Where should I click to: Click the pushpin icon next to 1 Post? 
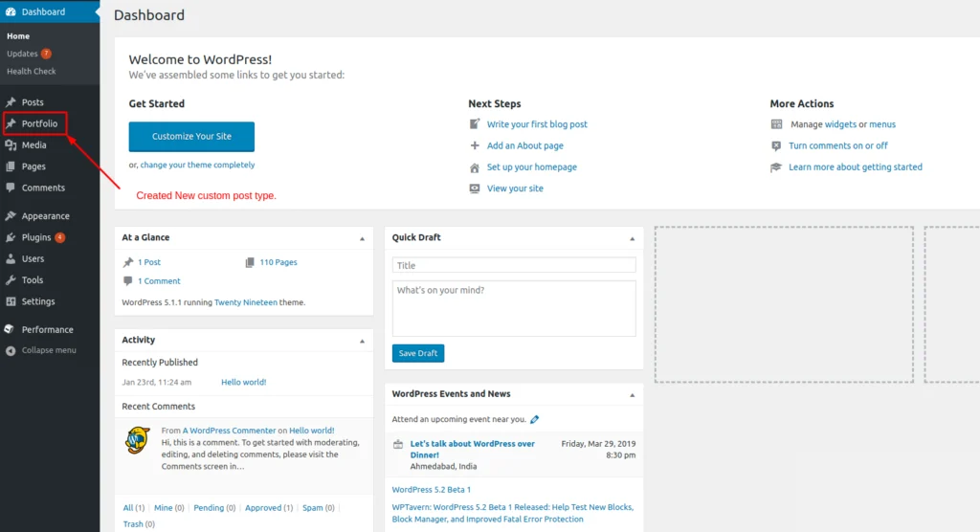point(128,262)
